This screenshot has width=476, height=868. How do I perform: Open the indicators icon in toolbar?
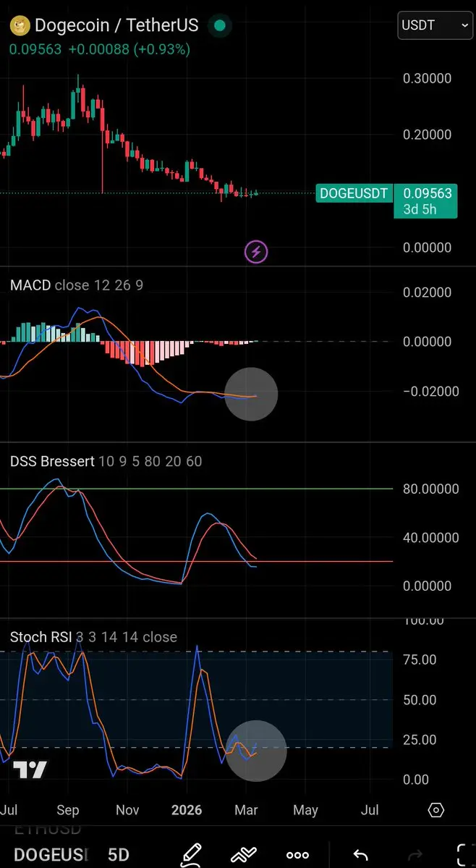244,855
